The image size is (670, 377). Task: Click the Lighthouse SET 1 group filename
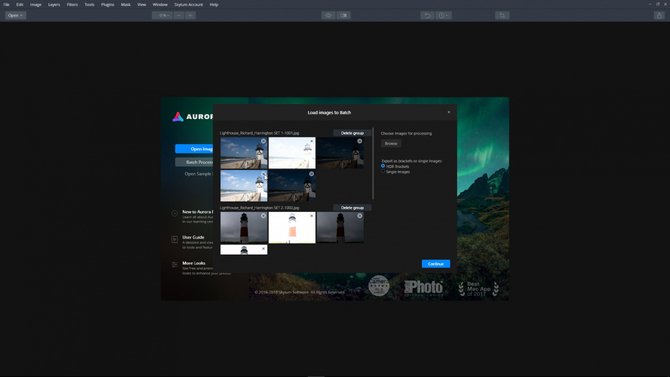[x=259, y=133]
